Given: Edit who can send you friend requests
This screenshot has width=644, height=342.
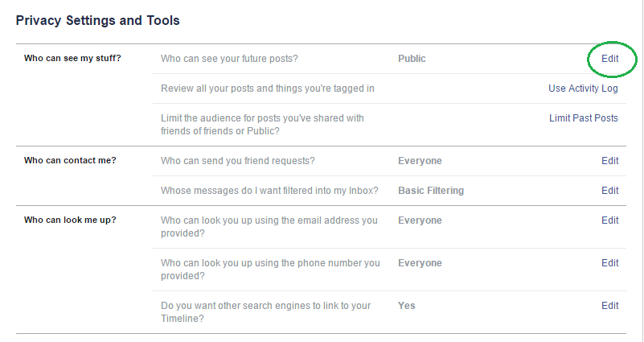Looking at the screenshot, I should pos(610,161).
